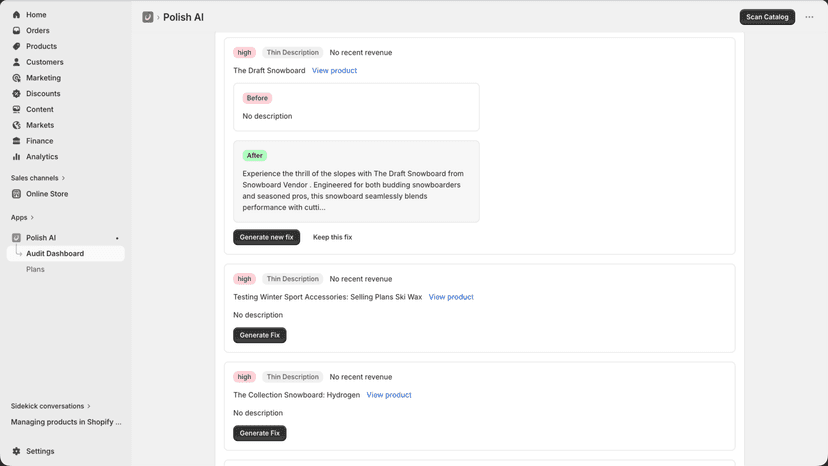
Task: Click the Scan Catalog button
Action: click(767, 17)
